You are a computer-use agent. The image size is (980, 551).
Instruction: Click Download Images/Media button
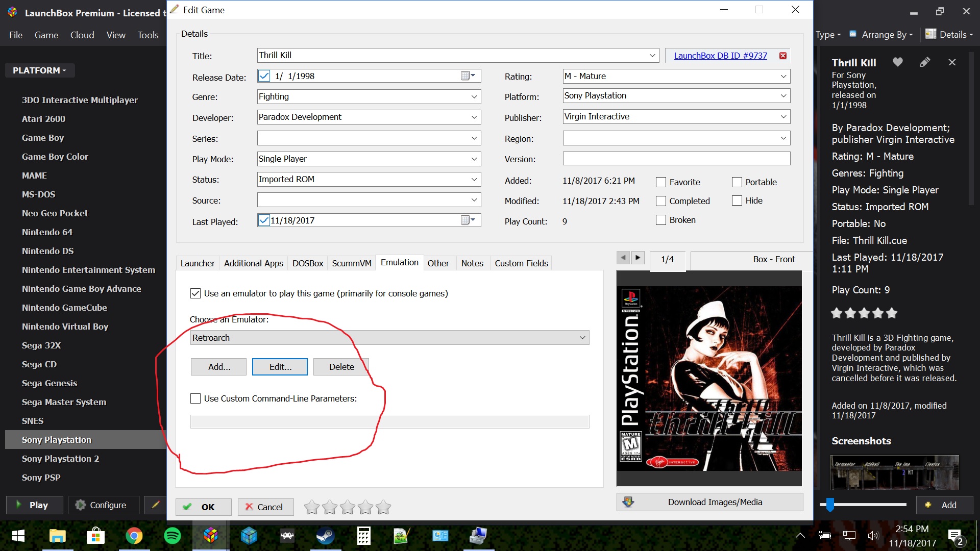pos(709,502)
